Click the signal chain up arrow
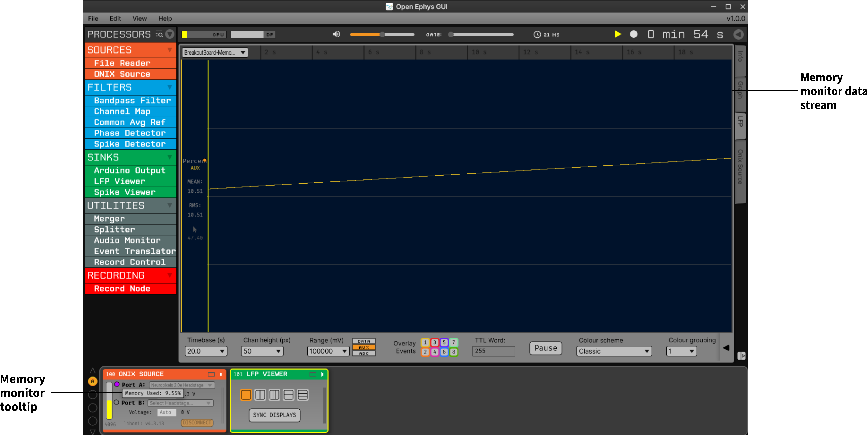 (93, 370)
